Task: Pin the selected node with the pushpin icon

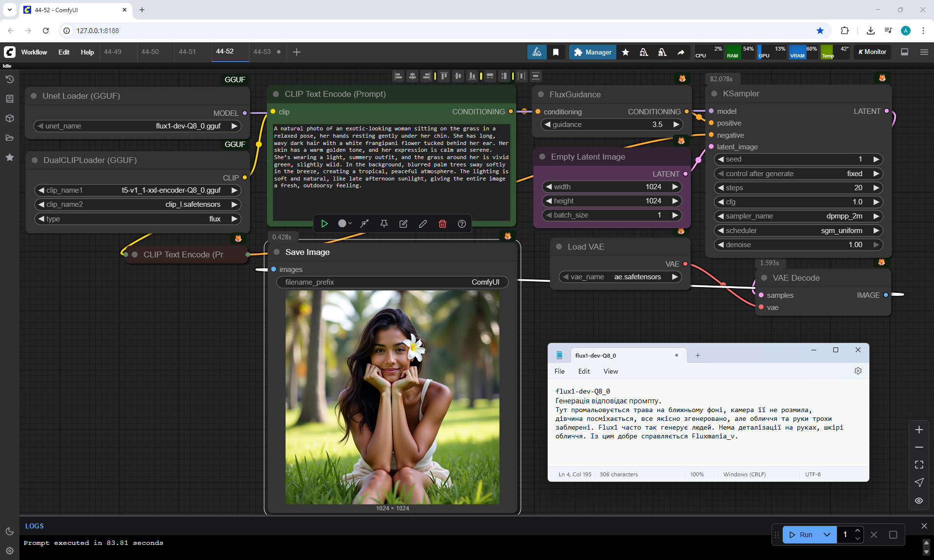Action: (x=384, y=224)
